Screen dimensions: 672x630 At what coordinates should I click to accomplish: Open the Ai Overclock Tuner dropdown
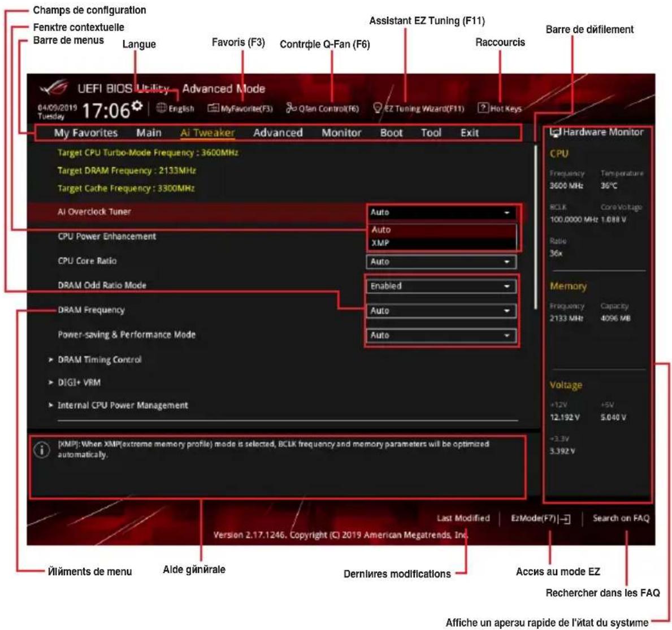[441, 212]
